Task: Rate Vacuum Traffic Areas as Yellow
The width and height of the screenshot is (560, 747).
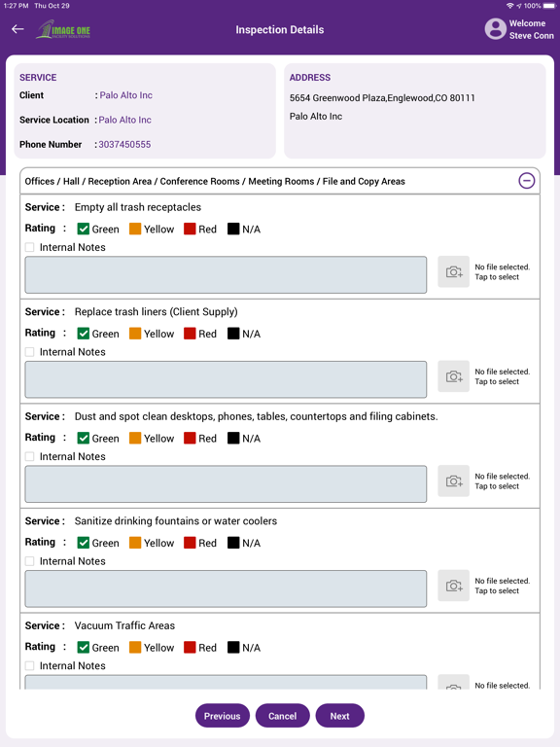Action: [135, 648]
